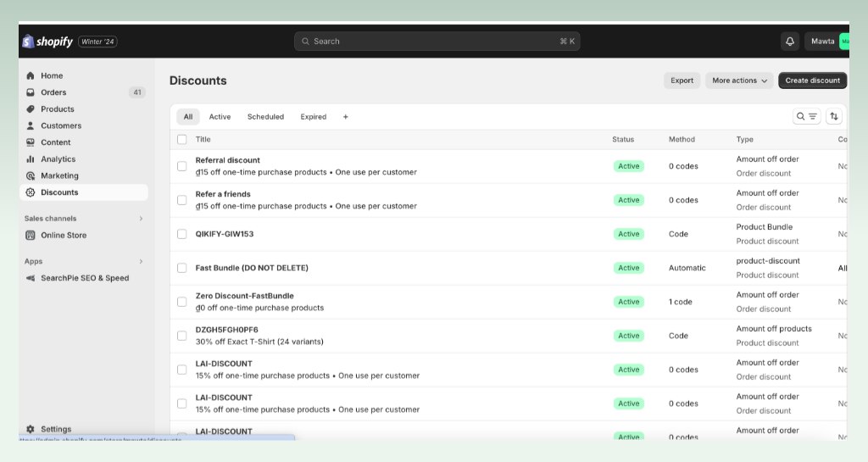The width and height of the screenshot is (868, 462).
Task: Click Active status of Referral discount
Action: point(628,166)
